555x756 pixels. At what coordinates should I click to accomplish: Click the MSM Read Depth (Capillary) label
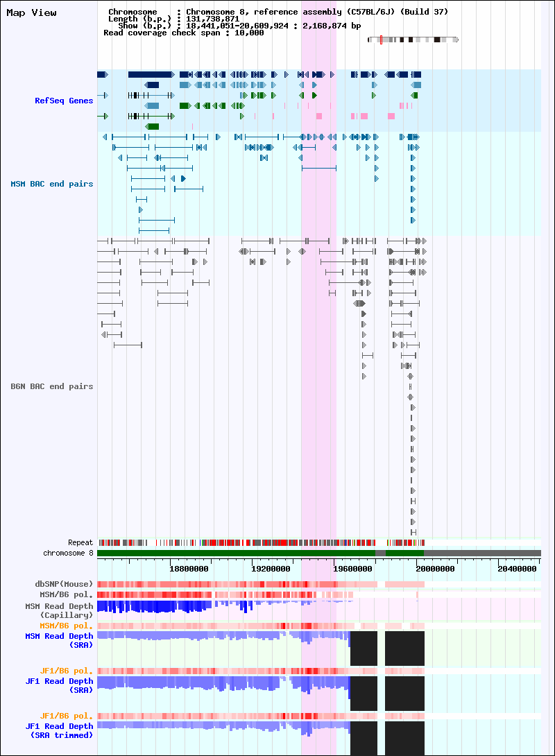tap(59, 610)
